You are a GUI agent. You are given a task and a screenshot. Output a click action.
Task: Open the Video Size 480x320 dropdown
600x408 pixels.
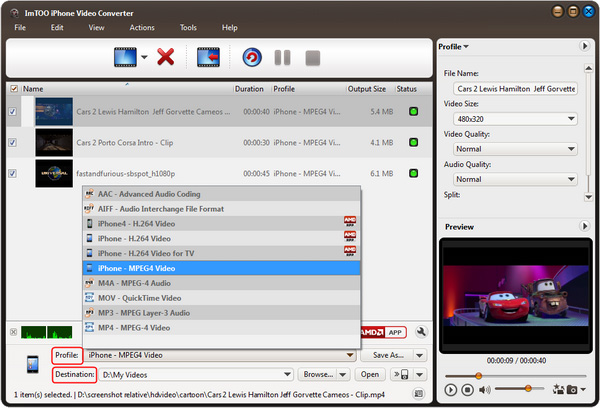515,119
